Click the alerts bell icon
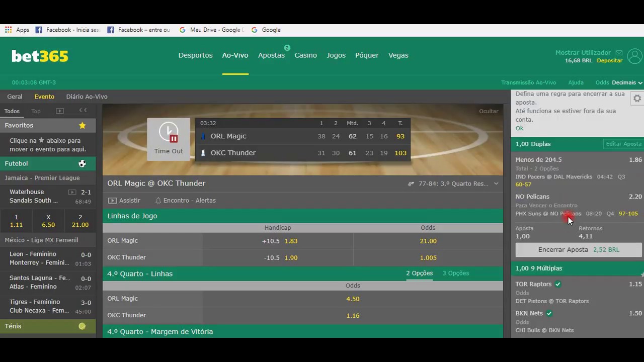This screenshot has height=362, width=644. point(158,201)
